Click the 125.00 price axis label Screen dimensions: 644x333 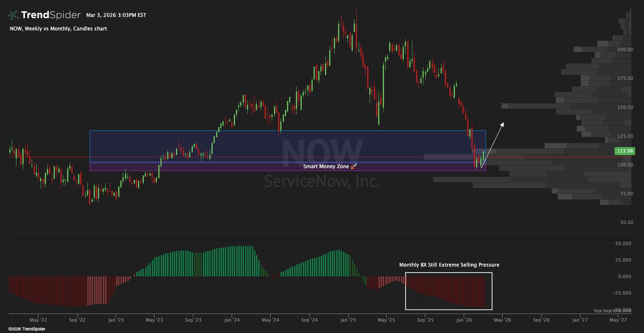click(x=625, y=136)
